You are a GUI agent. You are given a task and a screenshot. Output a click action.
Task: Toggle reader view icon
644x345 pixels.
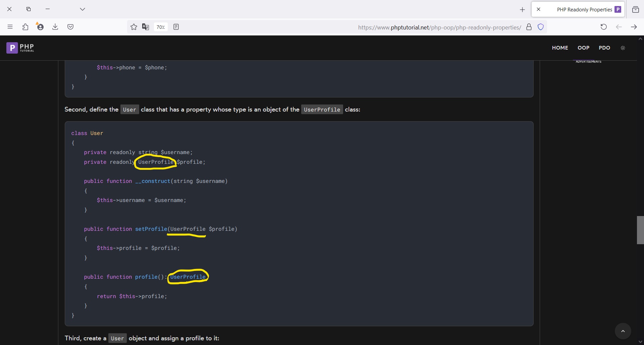pyautogui.click(x=176, y=27)
